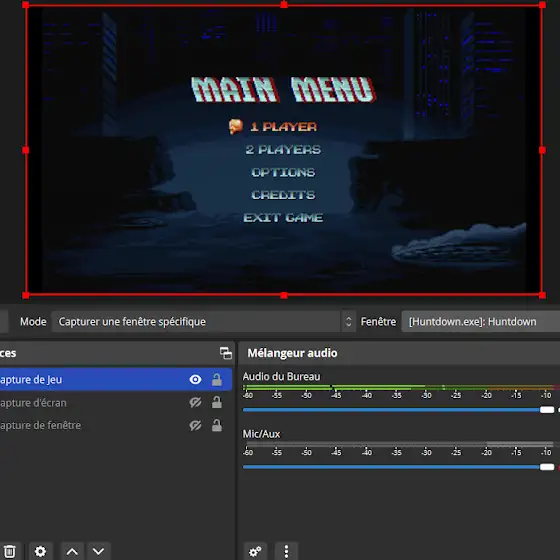Show the hidden Capture de fenêtre source
560x560 pixels.
pos(195,425)
